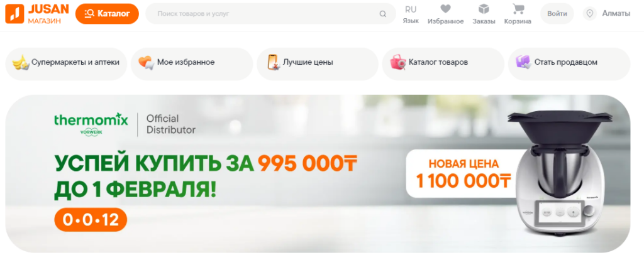Click Стать продавцом link

(569, 63)
